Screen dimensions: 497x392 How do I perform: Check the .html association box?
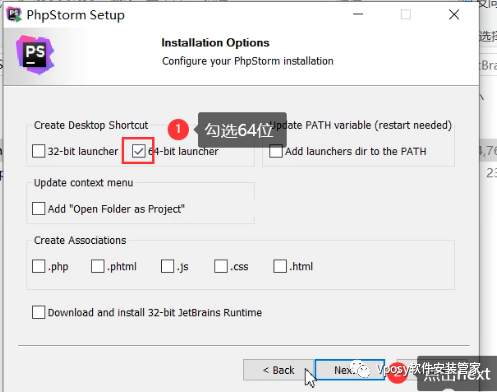click(280, 266)
